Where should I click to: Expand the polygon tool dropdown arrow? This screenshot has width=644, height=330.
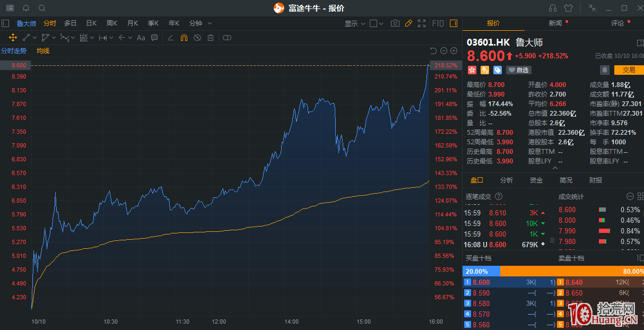tap(54, 38)
